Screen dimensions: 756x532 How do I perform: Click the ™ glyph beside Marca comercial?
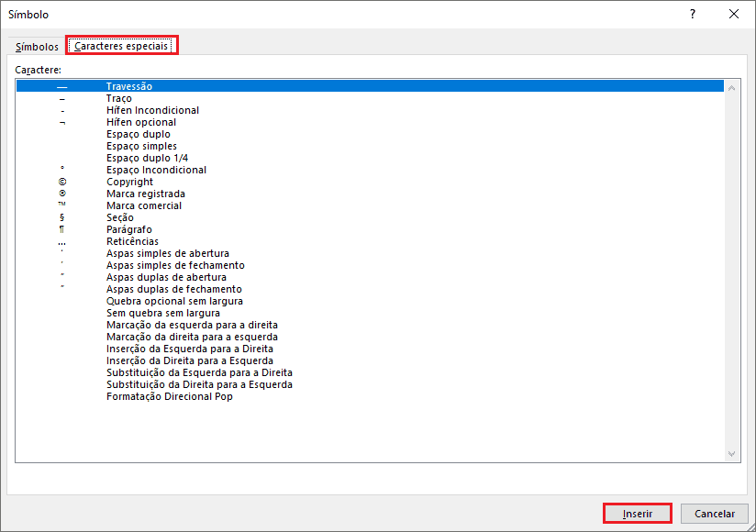click(61, 204)
